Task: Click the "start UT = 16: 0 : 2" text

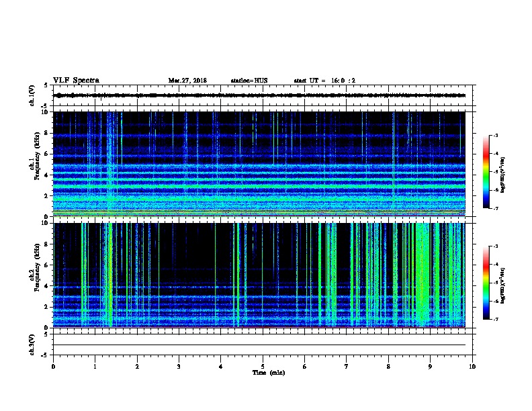Action: (x=324, y=81)
